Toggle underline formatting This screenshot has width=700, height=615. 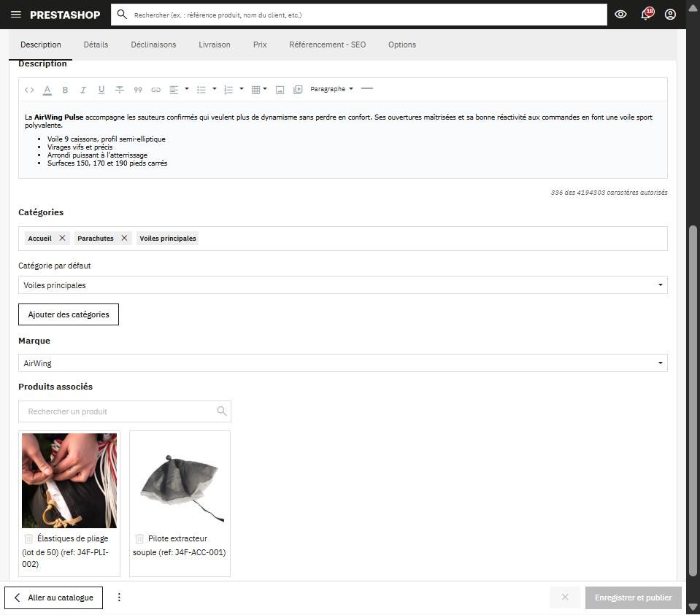[x=101, y=90]
